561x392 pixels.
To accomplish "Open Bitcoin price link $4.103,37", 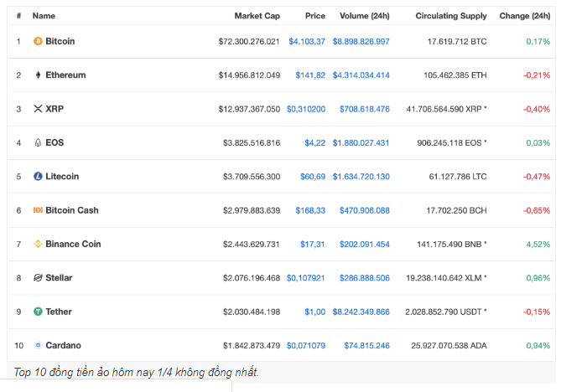I will point(307,41).
